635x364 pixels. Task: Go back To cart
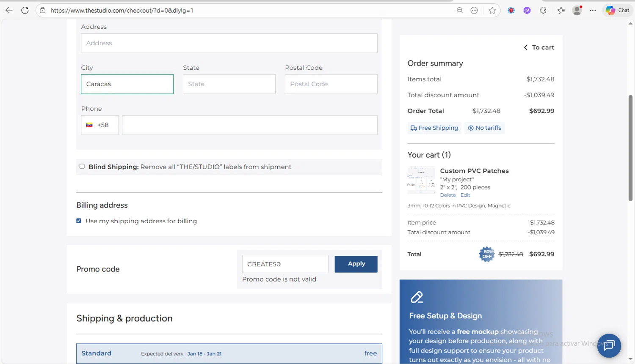coord(539,47)
